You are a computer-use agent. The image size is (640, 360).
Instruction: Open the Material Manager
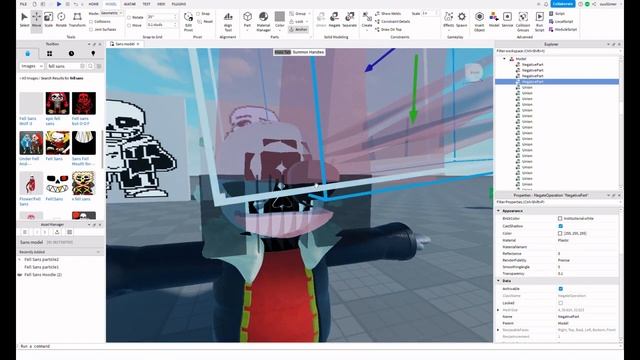pyautogui.click(x=263, y=21)
